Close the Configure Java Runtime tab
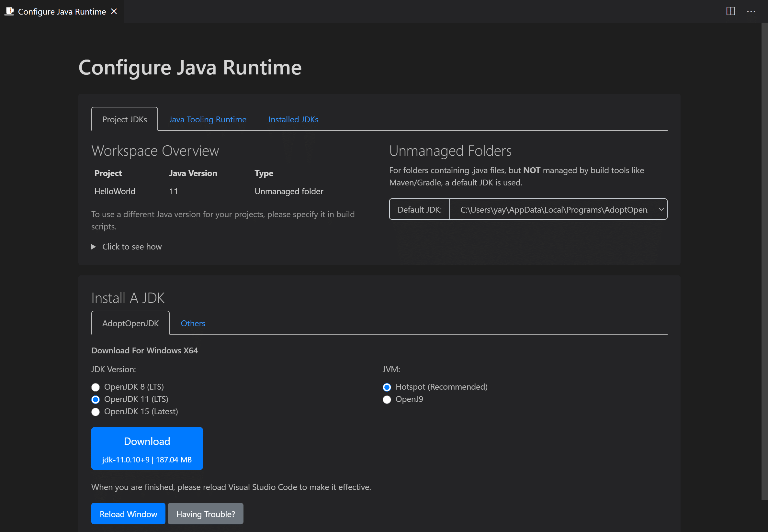768x532 pixels. [114, 11]
